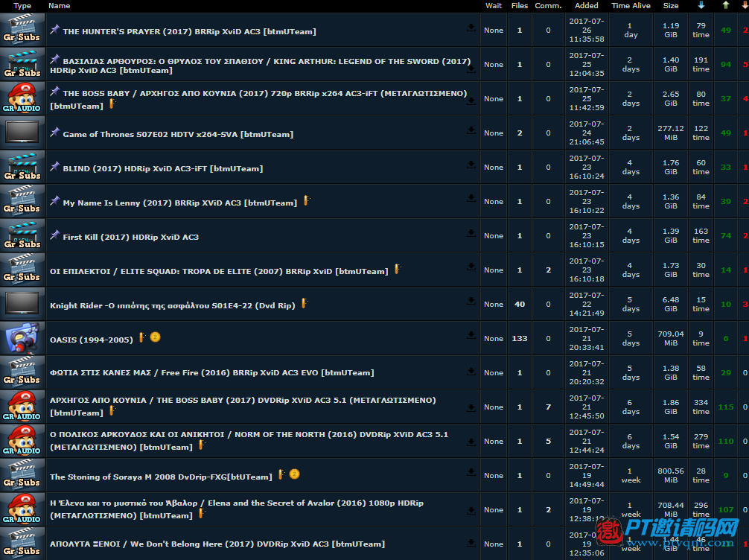Open Game of Thrones S07E02 HDTV torrent link

tap(178, 134)
